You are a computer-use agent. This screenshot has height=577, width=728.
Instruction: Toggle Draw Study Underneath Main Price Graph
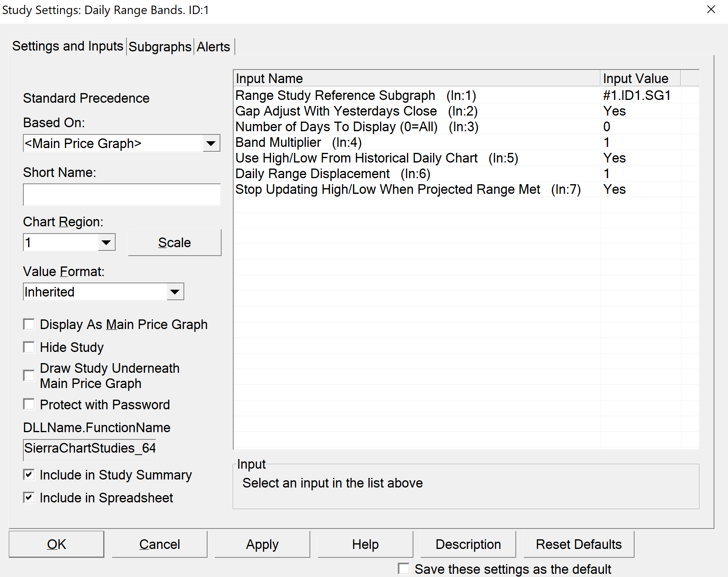(x=29, y=376)
